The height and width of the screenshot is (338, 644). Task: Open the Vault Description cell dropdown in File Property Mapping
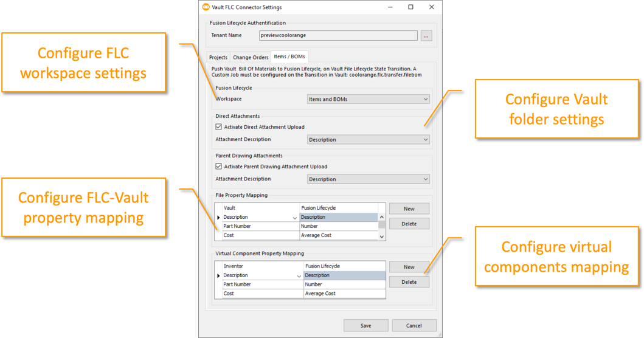coord(295,218)
